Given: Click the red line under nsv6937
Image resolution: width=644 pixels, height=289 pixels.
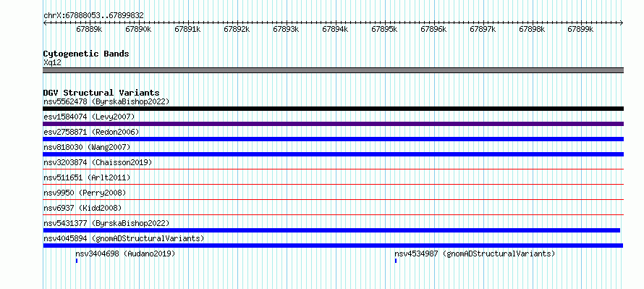Looking at the screenshot, I should click(x=333, y=214).
